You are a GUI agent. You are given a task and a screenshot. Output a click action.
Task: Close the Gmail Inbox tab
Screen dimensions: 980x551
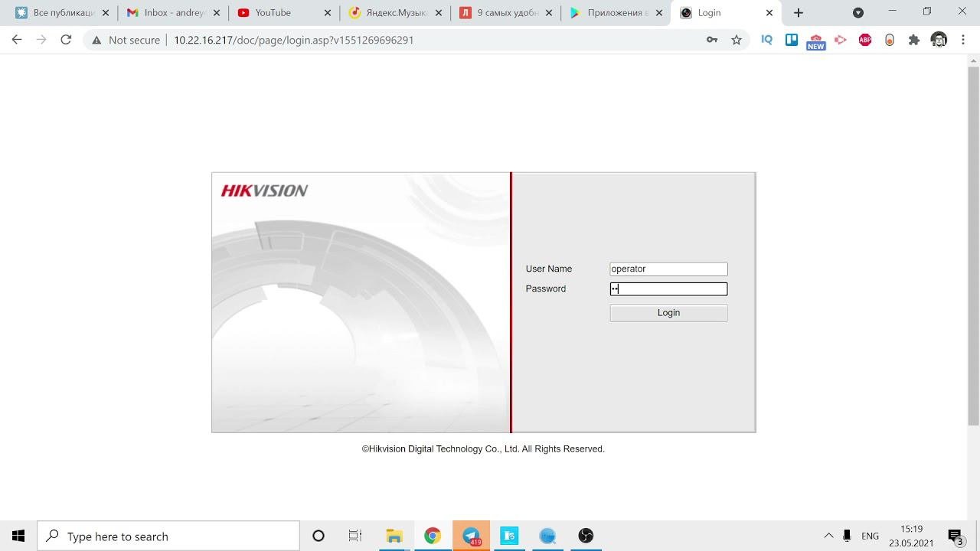tap(217, 13)
